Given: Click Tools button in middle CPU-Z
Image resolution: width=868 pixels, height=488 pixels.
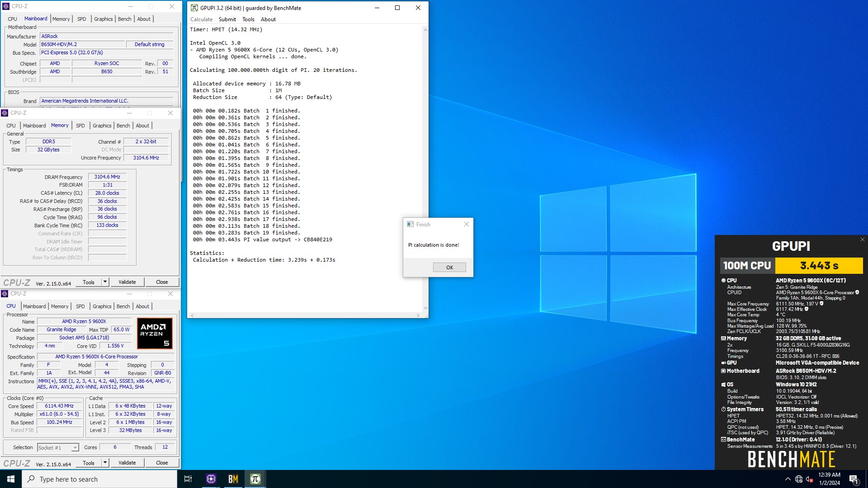Looking at the screenshot, I should [x=89, y=282].
